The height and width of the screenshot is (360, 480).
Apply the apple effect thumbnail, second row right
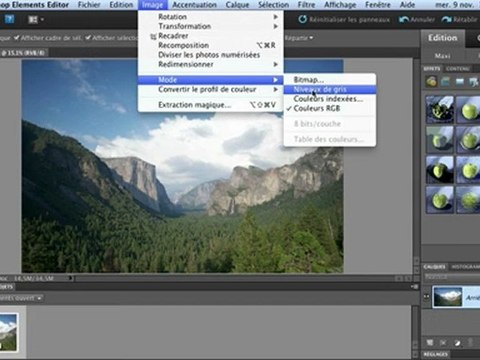(468, 140)
